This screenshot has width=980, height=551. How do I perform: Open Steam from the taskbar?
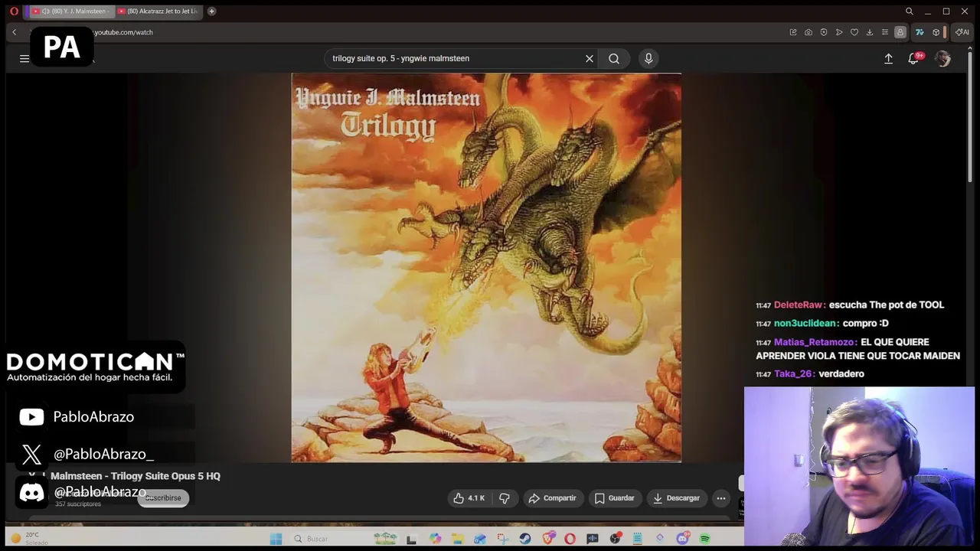coord(525,539)
